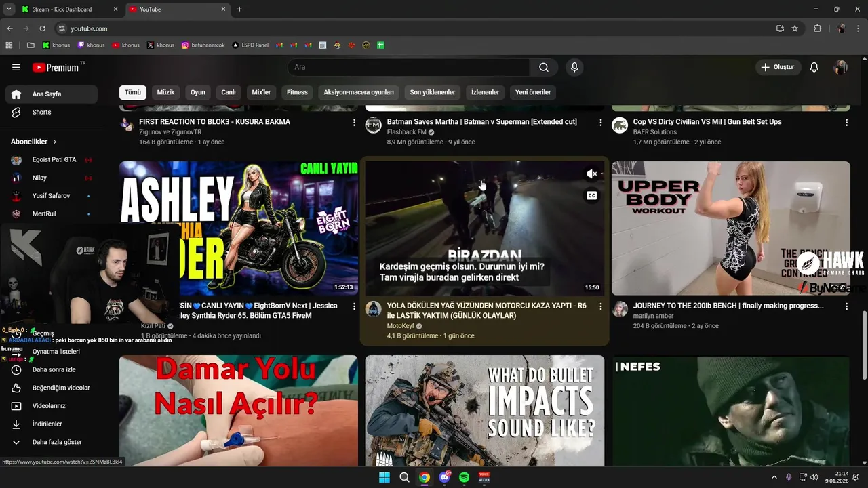
Task: Click the Oluştur create button
Action: [x=778, y=67]
